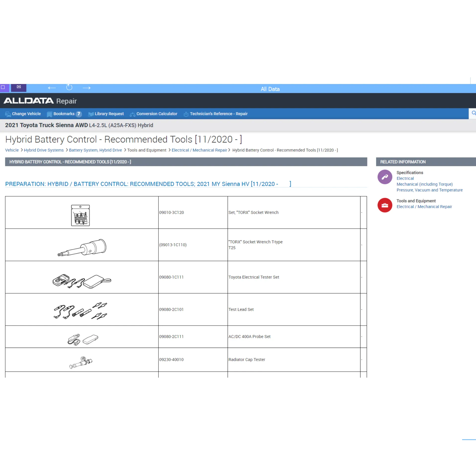Go to Vehicle breadcrumb link
Viewport: 476px width, 474px height.
pos(12,150)
